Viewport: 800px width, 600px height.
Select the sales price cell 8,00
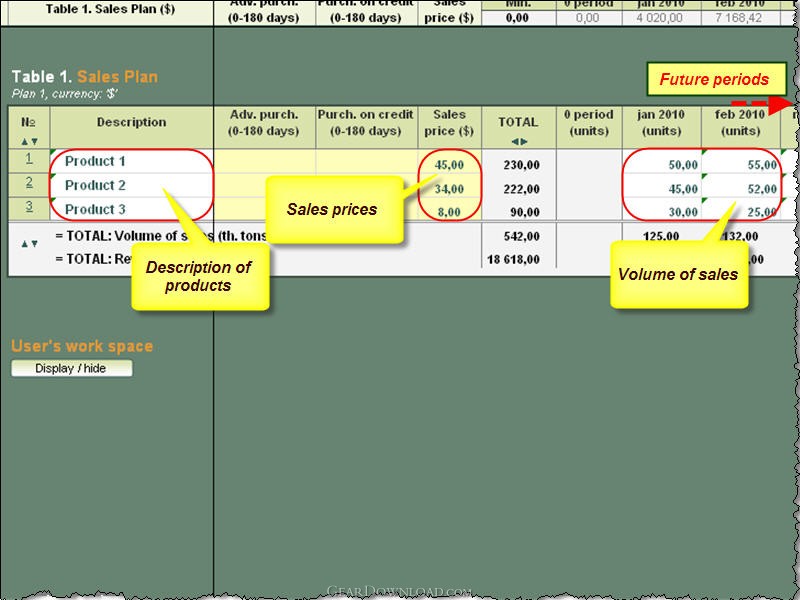pos(449,211)
